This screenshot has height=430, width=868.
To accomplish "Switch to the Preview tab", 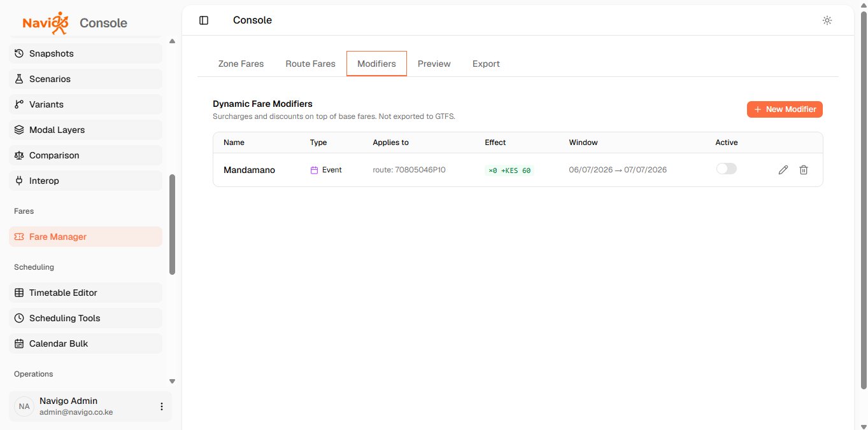I will point(434,64).
